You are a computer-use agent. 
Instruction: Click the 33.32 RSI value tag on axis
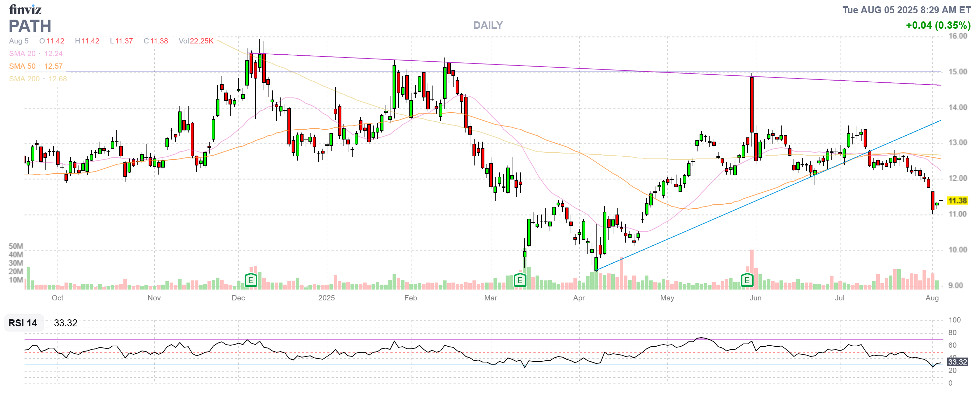pos(957,362)
